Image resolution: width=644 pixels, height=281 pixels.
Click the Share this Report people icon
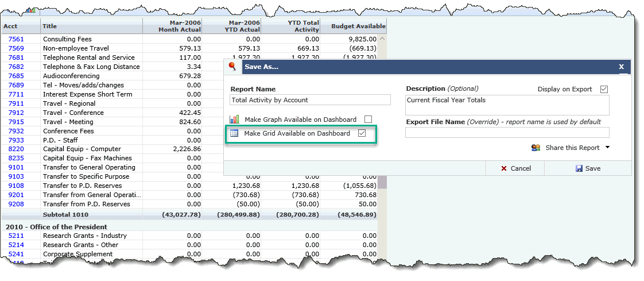click(x=536, y=148)
